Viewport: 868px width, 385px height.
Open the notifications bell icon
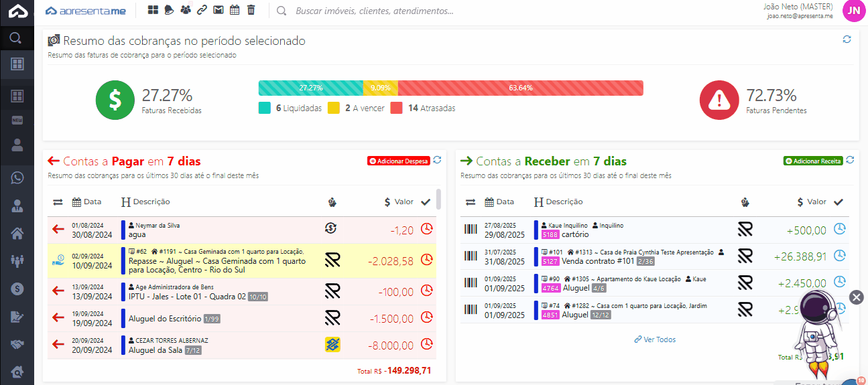(170, 10)
